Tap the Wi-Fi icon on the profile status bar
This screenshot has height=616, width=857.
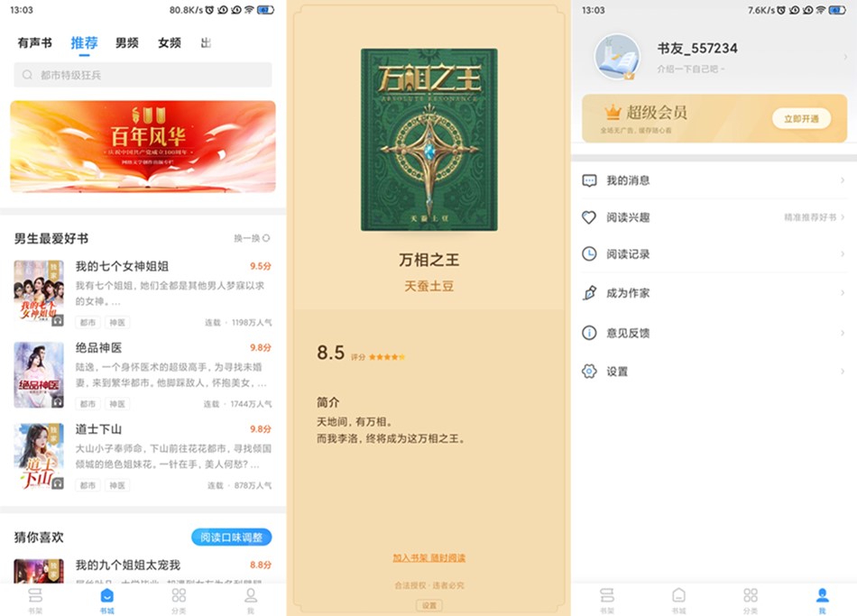pyautogui.click(x=820, y=10)
